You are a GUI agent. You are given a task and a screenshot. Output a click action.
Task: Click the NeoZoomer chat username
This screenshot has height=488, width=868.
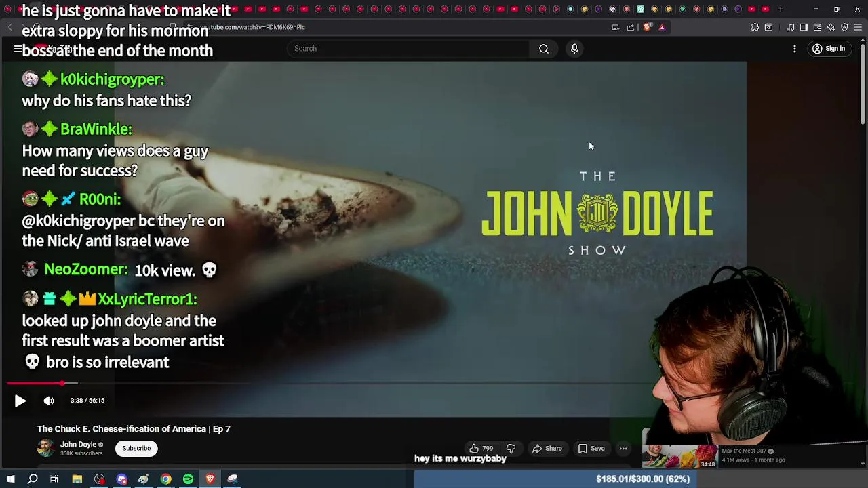tap(85, 270)
